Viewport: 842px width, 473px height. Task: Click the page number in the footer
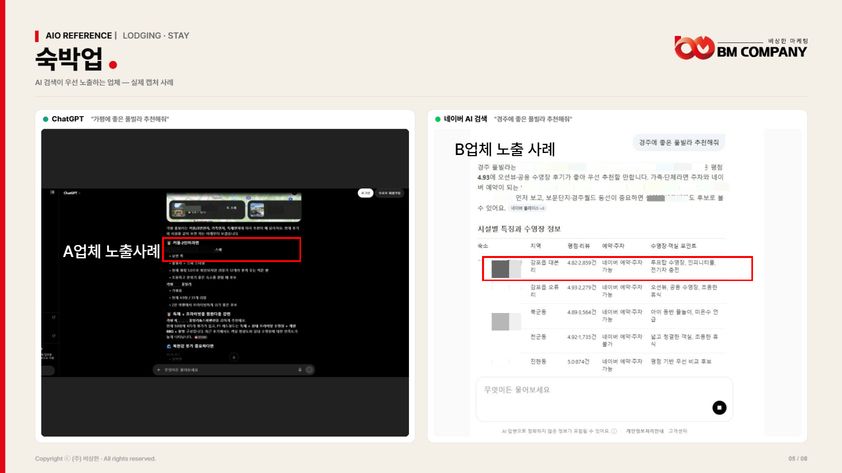point(797,459)
